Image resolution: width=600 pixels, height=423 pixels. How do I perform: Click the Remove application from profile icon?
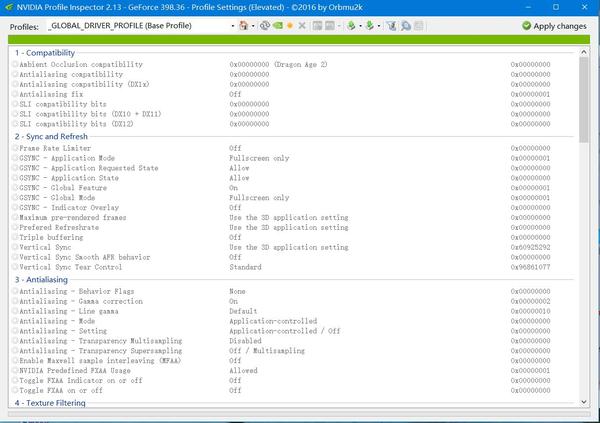pos(329,26)
